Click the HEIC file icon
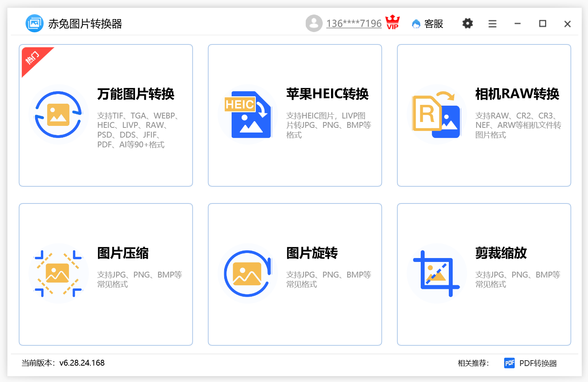Image resolution: width=588 pixels, height=382 pixels. tap(248, 115)
